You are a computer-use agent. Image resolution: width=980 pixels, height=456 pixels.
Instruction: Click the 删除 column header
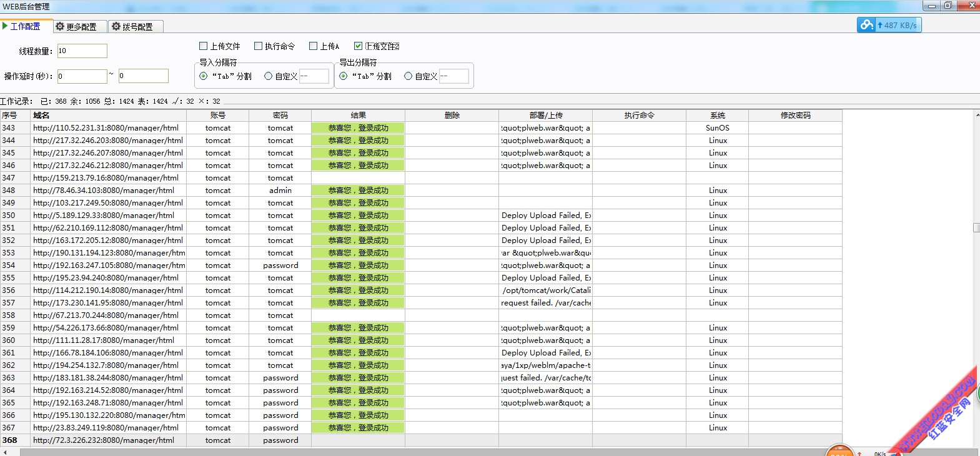tap(452, 116)
